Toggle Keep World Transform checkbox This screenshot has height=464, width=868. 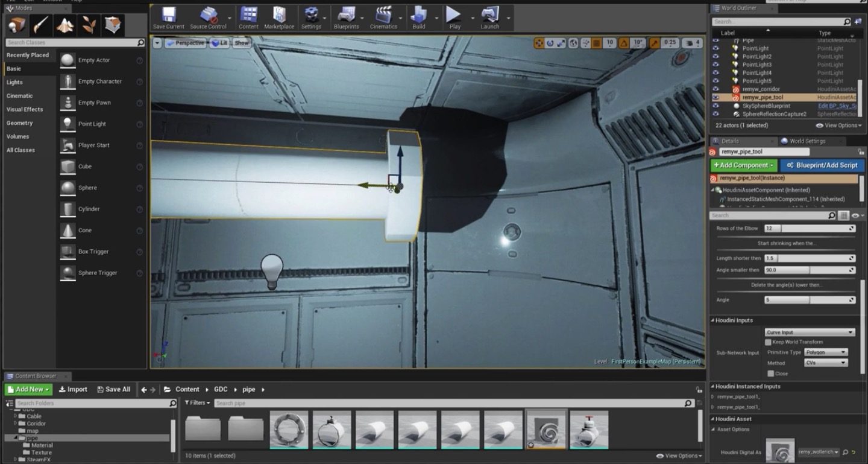[x=768, y=342]
